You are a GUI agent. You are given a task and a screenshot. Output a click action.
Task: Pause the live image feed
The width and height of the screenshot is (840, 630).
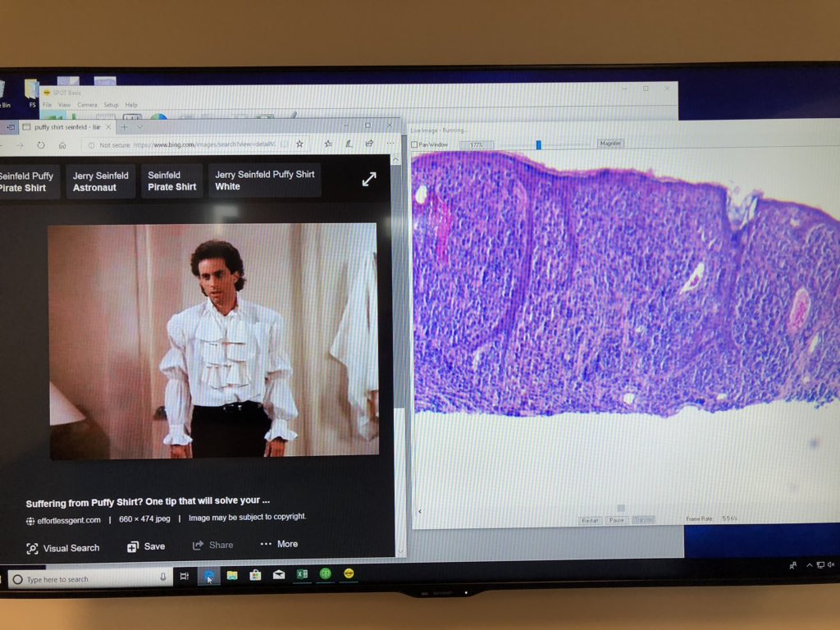coord(617,520)
